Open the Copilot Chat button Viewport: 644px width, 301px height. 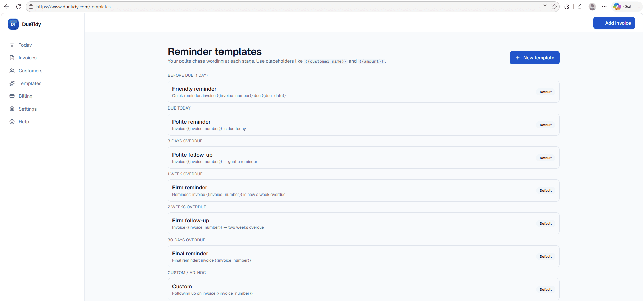(623, 7)
